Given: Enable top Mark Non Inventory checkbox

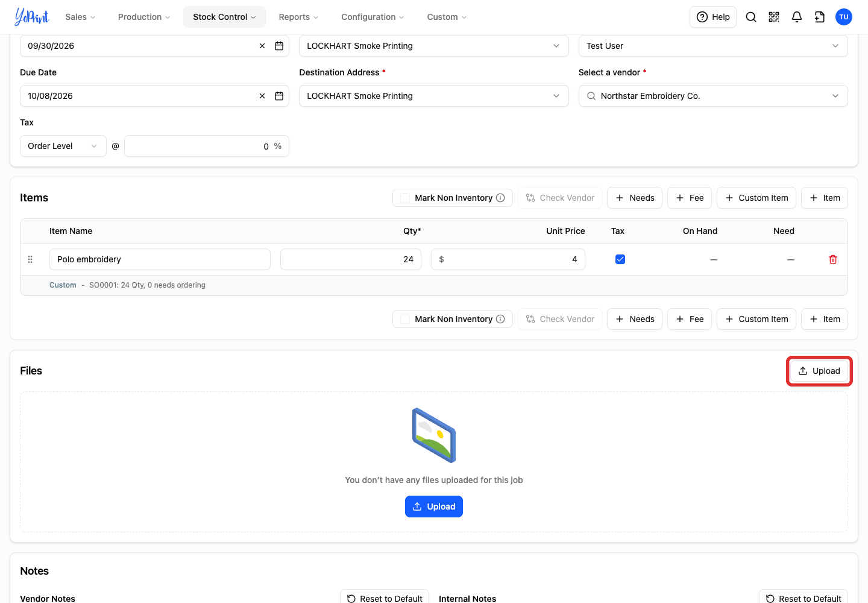Looking at the screenshot, I should (405, 198).
